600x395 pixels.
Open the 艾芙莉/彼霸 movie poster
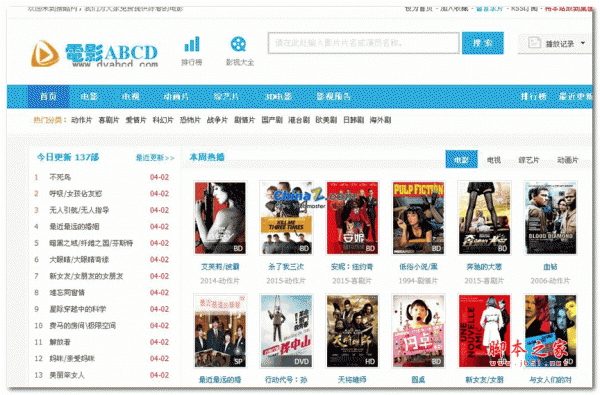point(220,218)
